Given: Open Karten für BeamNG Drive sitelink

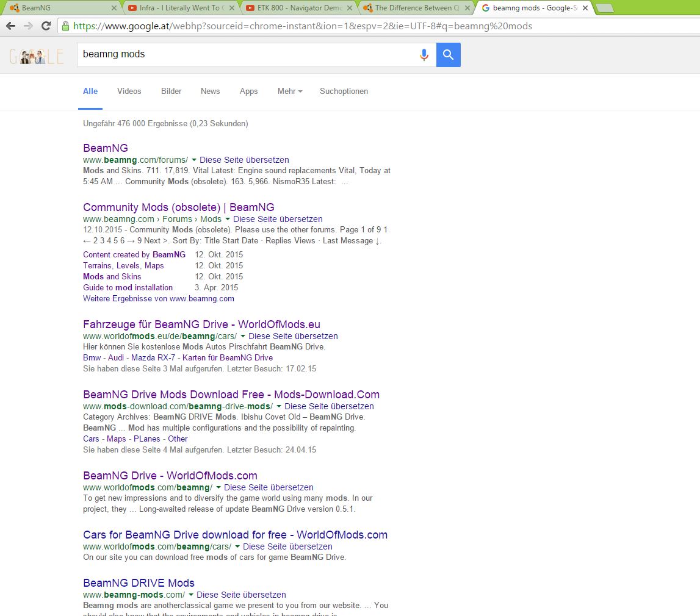Looking at the screenshot, I should pos(228,358).
